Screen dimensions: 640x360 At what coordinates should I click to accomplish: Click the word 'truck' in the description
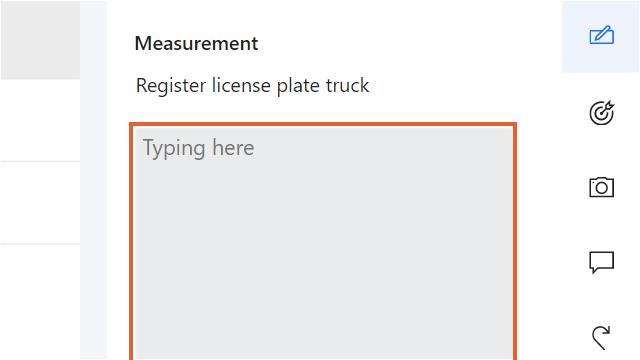pyautogui.click(x=347, y=85)
